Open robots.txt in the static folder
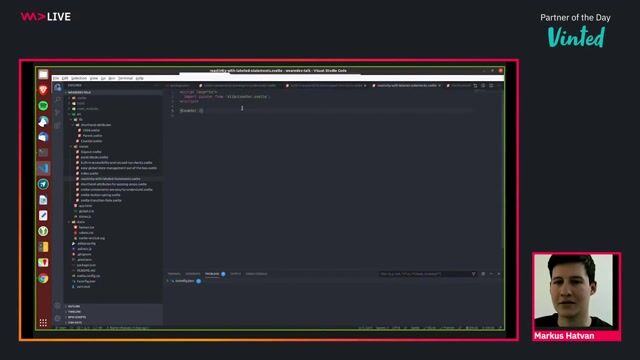The image size is (640, 360). point(86,233)
